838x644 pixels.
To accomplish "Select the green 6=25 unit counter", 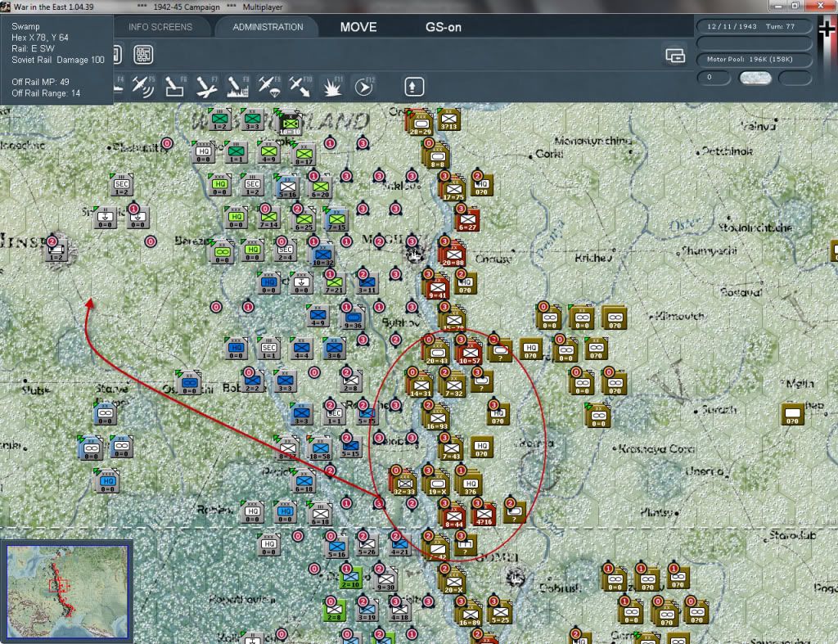I will pyautogui.click(x=304, y=220).
